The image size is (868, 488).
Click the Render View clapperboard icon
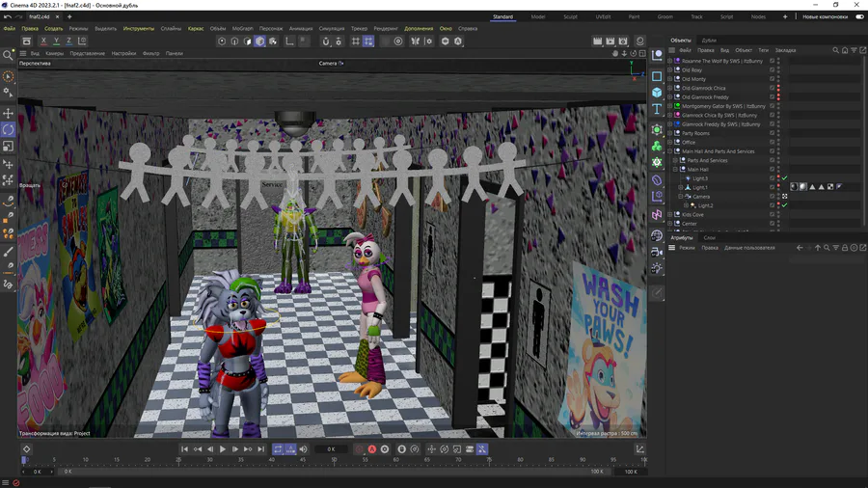pos(597,41)
